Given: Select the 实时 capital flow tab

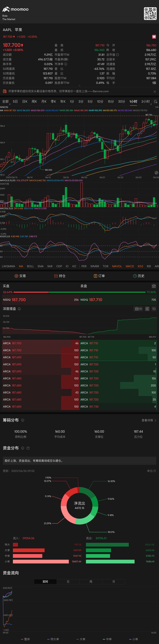Looking at the screenshot, I should [45, 582].
